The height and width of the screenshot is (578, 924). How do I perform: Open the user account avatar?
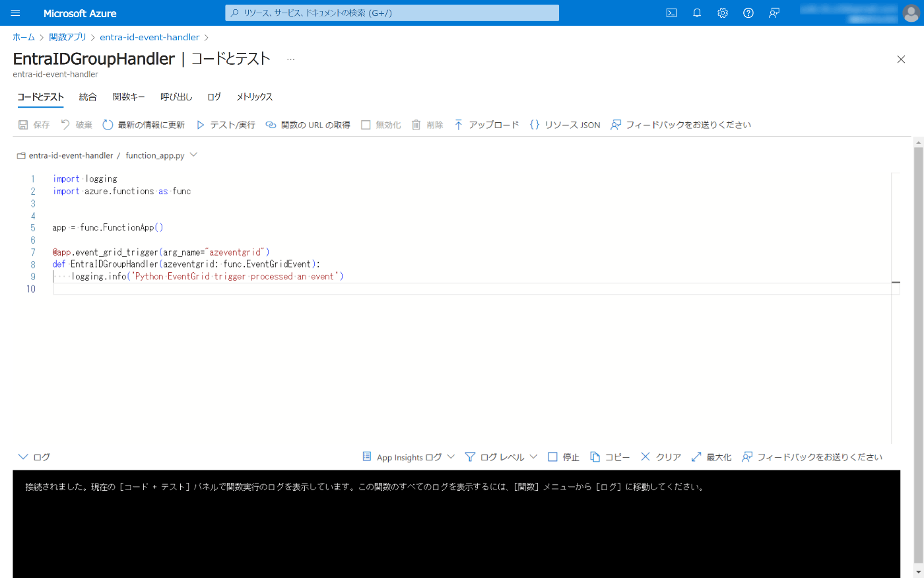[910, 13]
